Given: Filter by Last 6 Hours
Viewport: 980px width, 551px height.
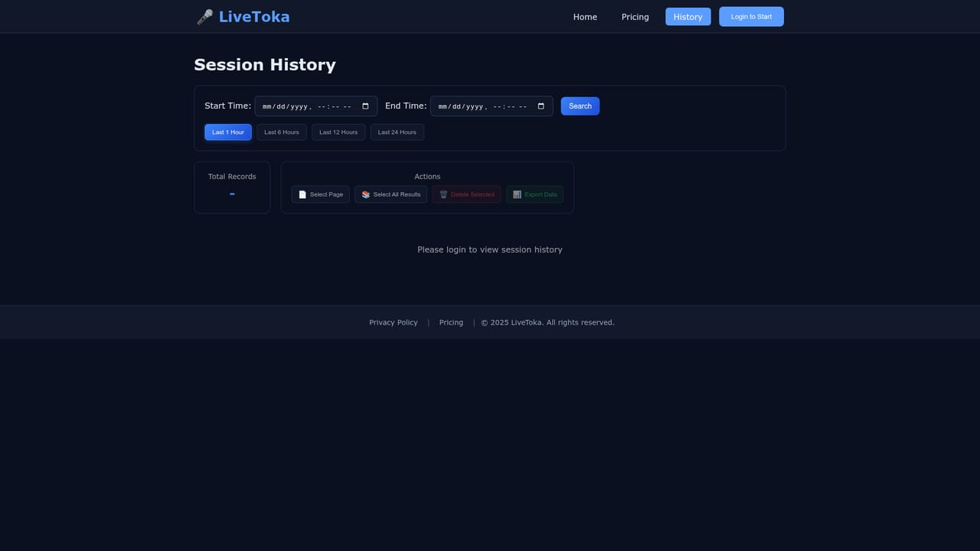Looking at the screenshot, I should (282, 132).
